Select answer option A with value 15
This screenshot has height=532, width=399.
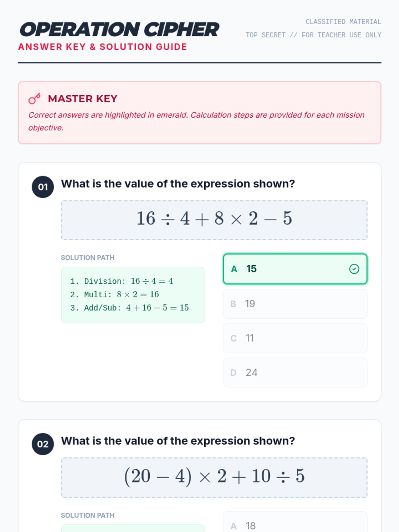point(295,269)
